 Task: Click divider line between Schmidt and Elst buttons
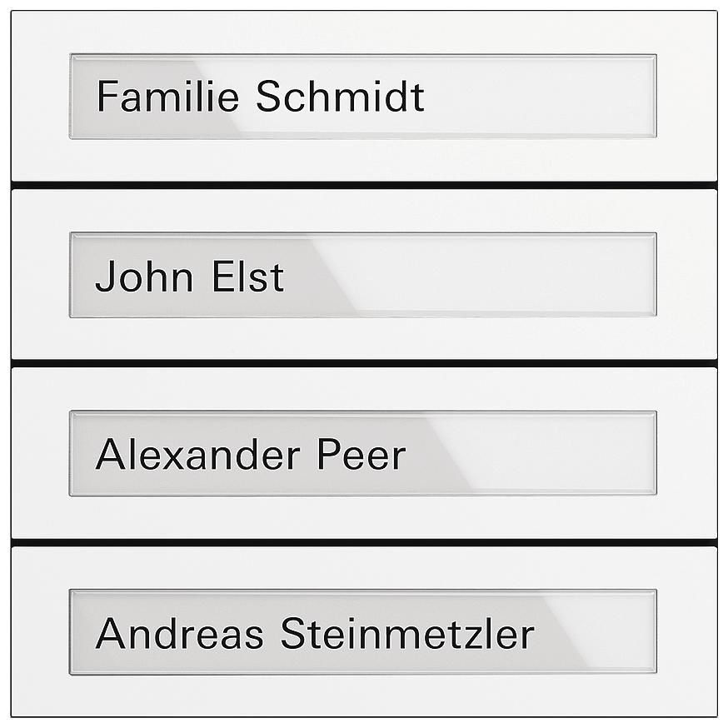click(x=363, y=185)
